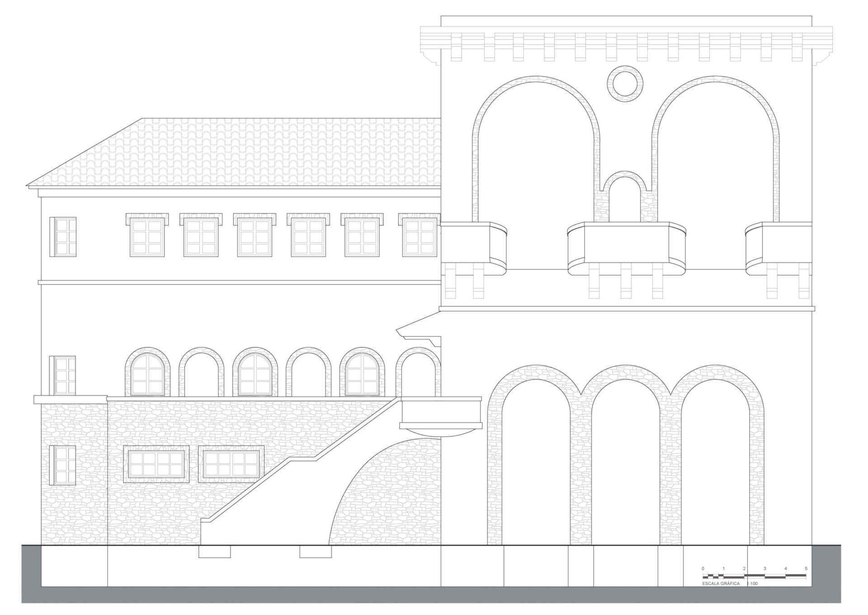Click the circular oculus window on tower
This screenshot has width=868, height=615.
[625, 84]
